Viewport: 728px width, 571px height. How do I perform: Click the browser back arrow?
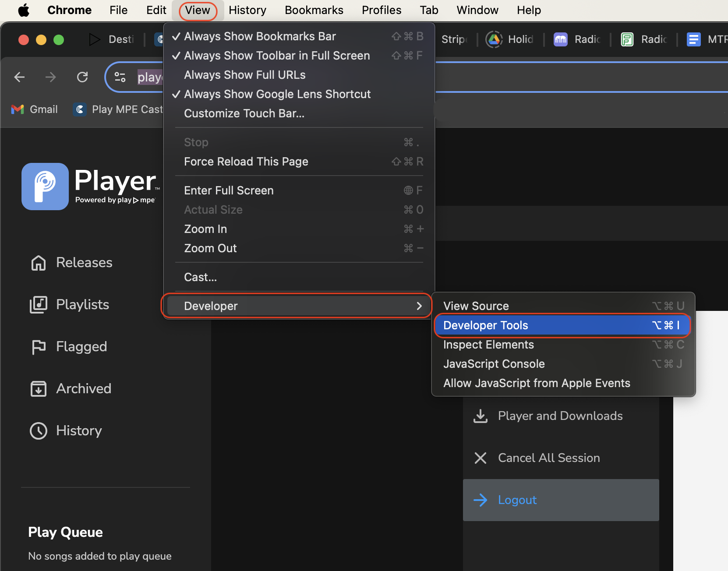coord(19,78)
